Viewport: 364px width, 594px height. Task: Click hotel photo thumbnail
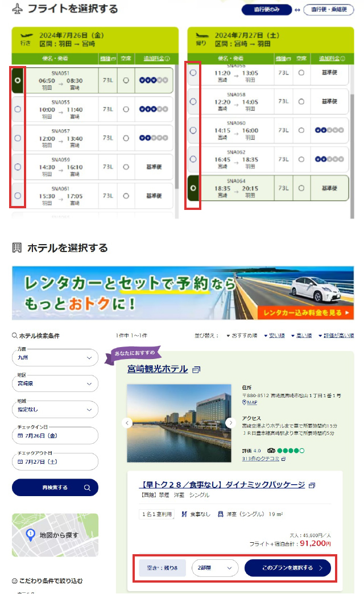click(179, 423)
